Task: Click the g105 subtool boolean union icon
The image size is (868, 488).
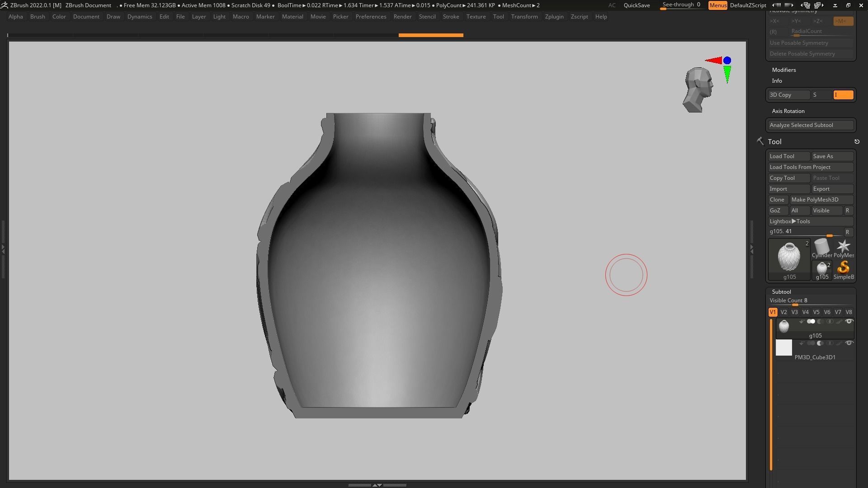Action: (811, 322)
